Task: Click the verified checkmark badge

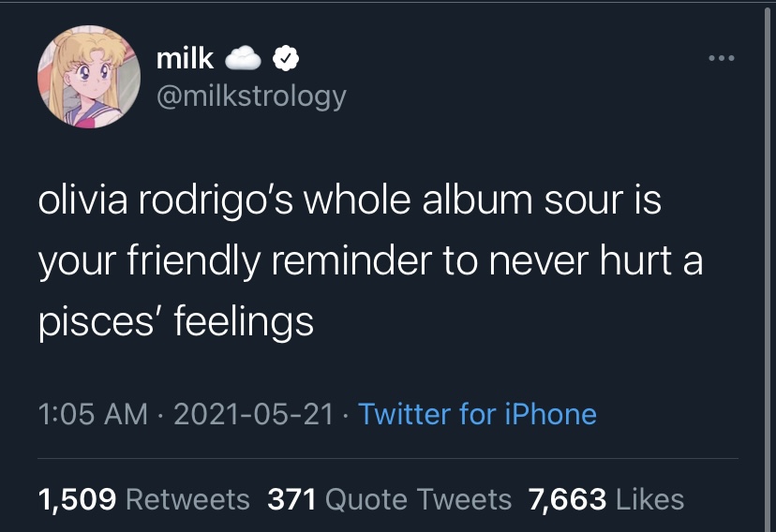Action: pos(286,59)
